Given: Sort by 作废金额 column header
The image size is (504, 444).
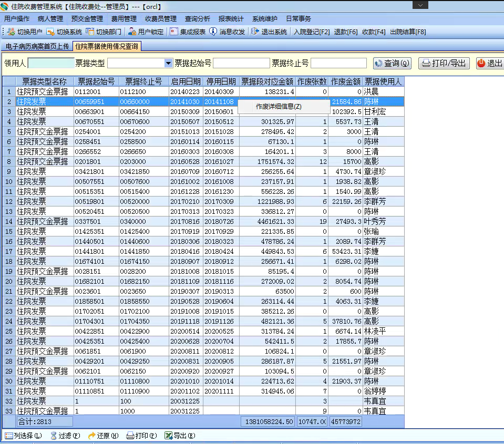Looking at the screenshot, I should [x=346, y=81].
